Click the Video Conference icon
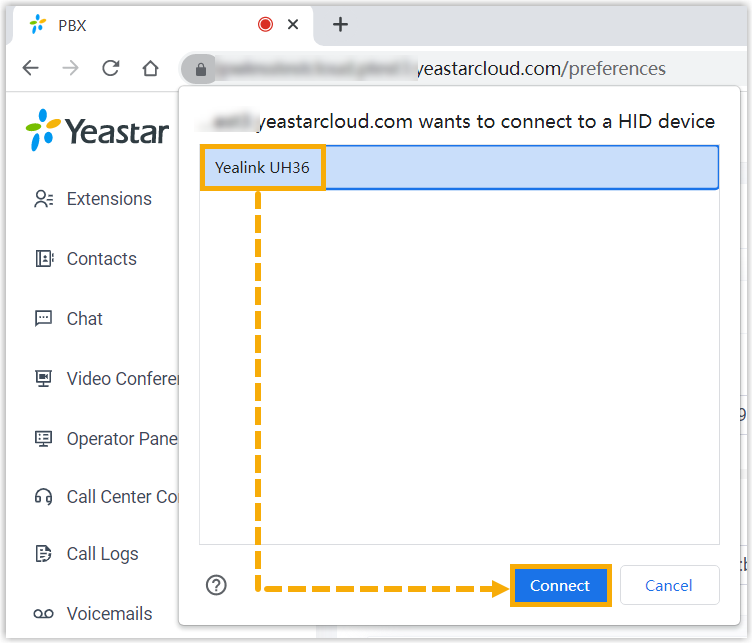753x644 pixels. pyautogui.click(x=44, y=378)
